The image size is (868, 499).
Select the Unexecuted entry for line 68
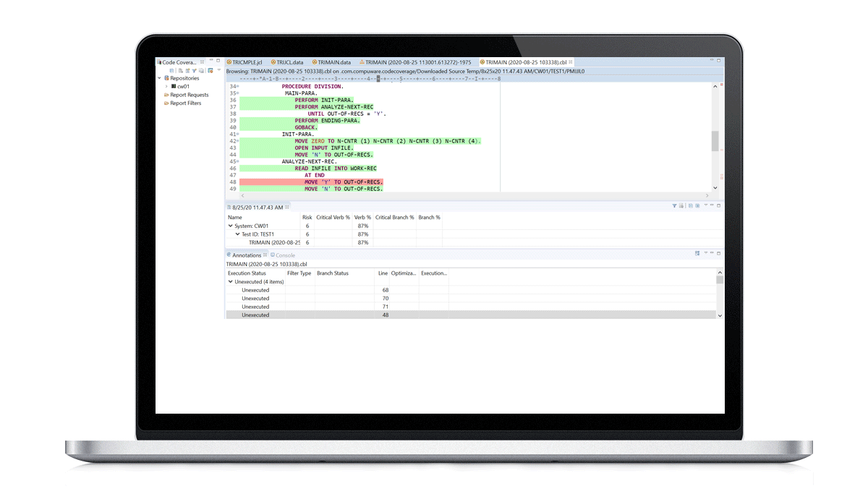pos(255,290)
